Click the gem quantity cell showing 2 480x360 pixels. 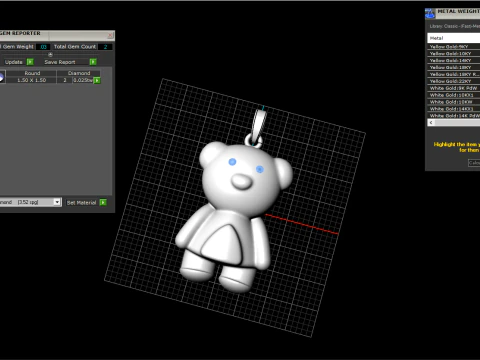(65, 80)
